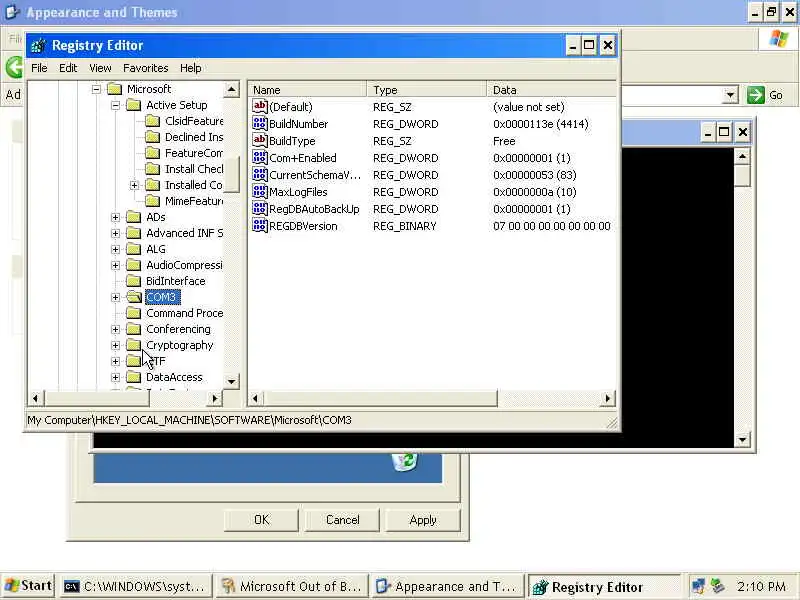Click the BuildType string value icon
Screen dimensions: 800x600
point(260,140)
